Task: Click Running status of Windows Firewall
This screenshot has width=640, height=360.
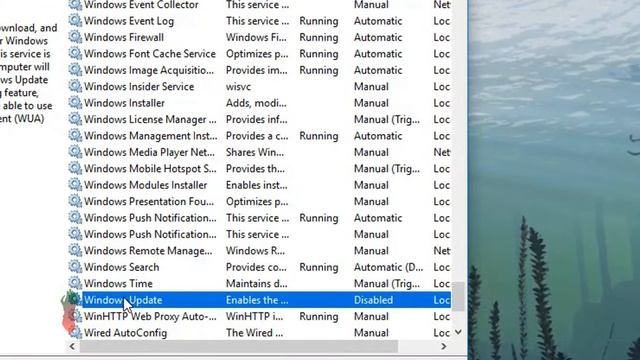Action: click(x=318, y=37)
